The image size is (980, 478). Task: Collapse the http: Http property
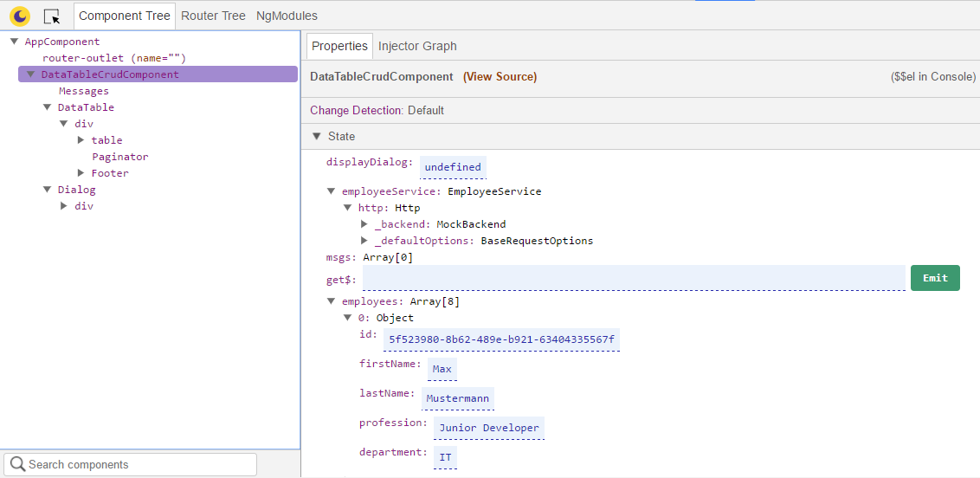pyautogui.click(x=347, y=208)
